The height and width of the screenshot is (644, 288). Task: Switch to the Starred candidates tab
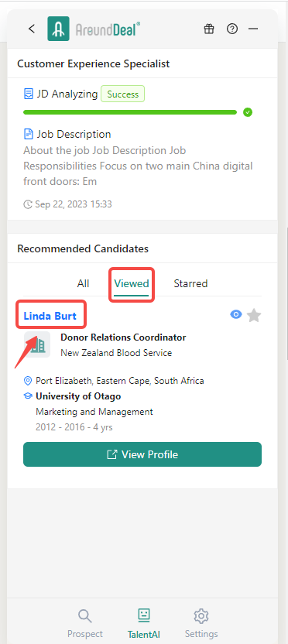[190, 283]
